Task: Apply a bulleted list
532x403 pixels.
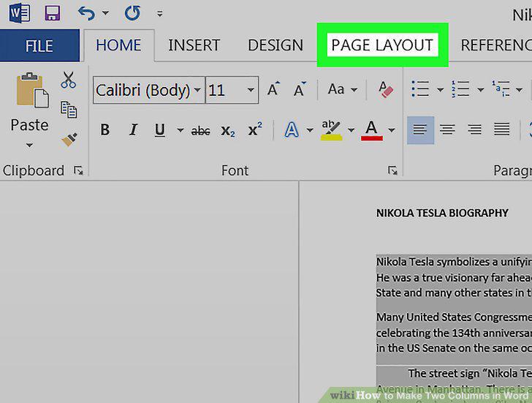Action: point(420,89)
